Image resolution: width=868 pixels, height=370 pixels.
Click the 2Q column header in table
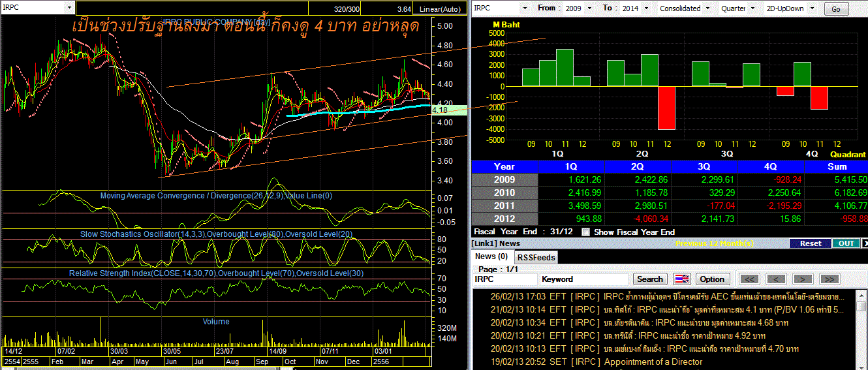click(x=638, y=166)
